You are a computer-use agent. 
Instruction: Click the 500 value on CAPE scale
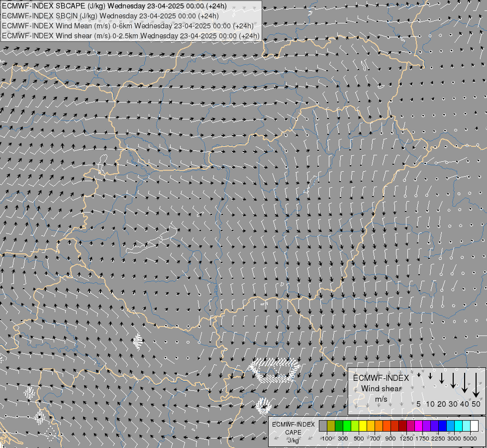(x=359, y=439)
